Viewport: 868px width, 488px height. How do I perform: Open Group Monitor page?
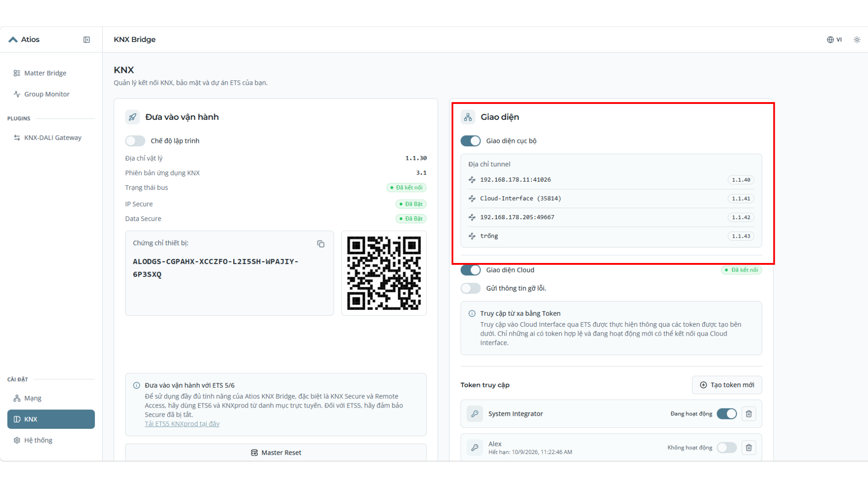coord(51,94)
